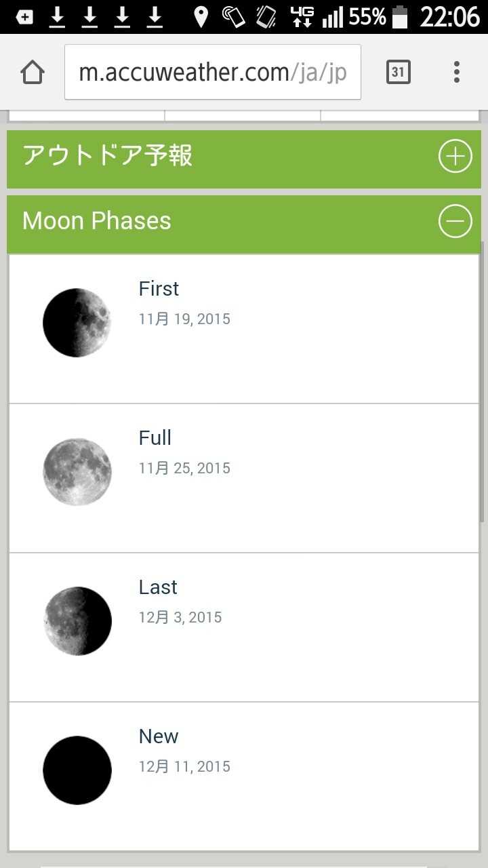Tap the location pin status icon
488x868 pixels.
pyautogui.click(x=201, y=17)
